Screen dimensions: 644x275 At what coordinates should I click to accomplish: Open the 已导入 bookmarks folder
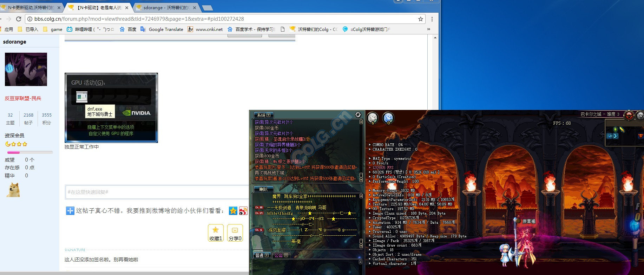[28, 29]
